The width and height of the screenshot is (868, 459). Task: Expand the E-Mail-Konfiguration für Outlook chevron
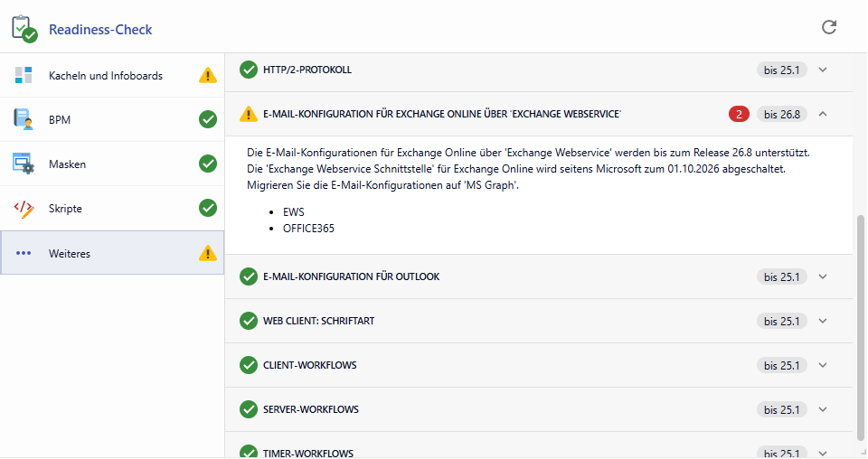coord(822,276)
